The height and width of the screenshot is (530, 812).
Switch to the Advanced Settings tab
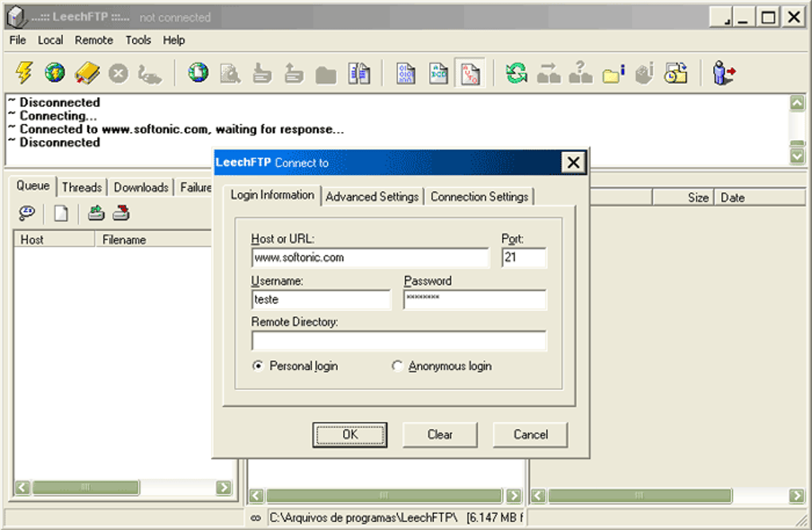[x=372, y=197]
